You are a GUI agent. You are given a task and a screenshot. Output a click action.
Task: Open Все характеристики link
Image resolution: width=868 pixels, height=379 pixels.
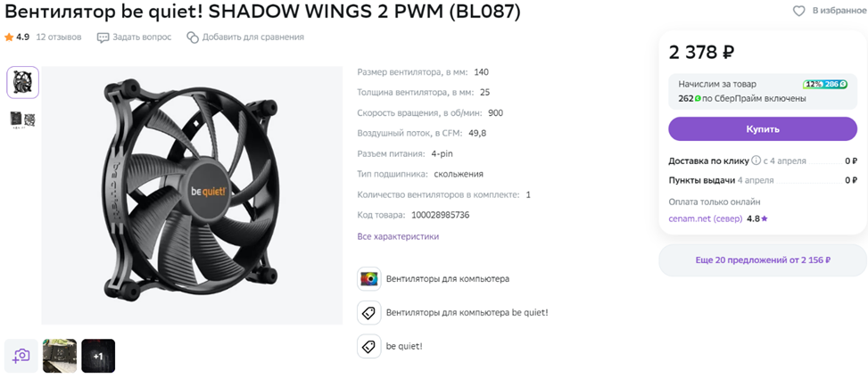pyautogui.click(x=398, y=236)
